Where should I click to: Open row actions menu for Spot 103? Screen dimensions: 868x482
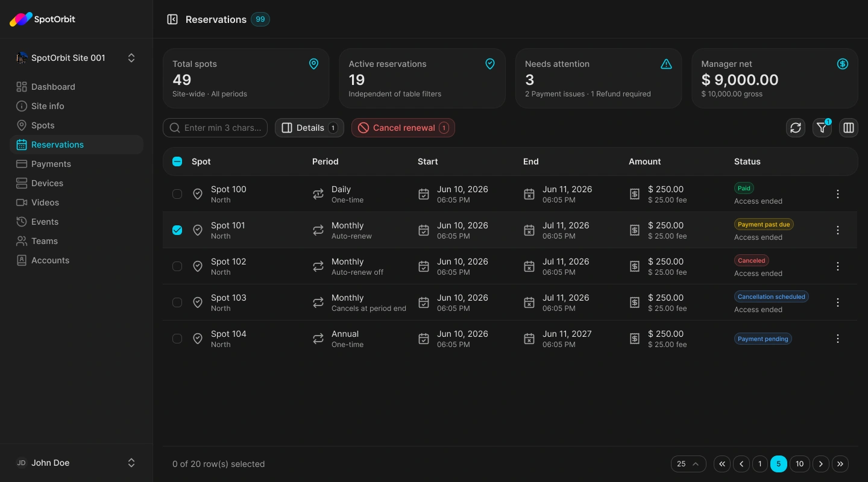[x=838, y=302]
